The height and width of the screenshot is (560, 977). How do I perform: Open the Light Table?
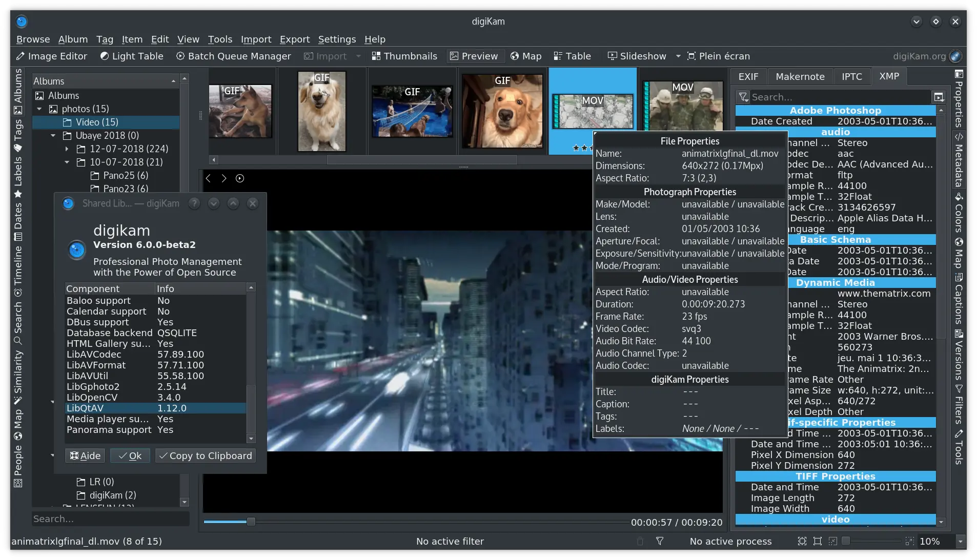(131, 56)
